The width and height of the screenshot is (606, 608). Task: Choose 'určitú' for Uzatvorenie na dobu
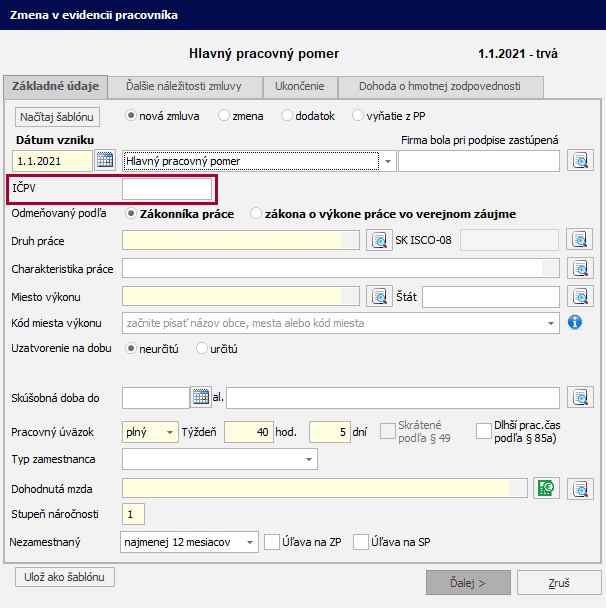203,349
